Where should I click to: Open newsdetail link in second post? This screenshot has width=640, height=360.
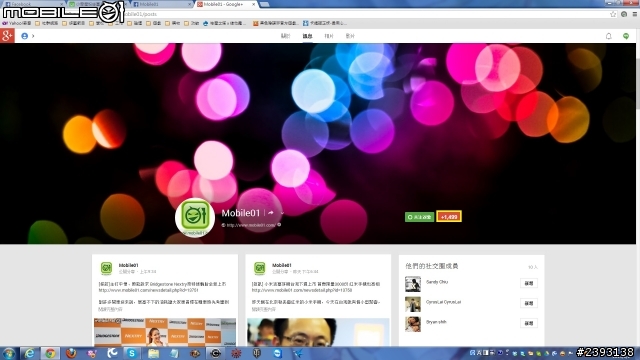click(x=302, y=290)
